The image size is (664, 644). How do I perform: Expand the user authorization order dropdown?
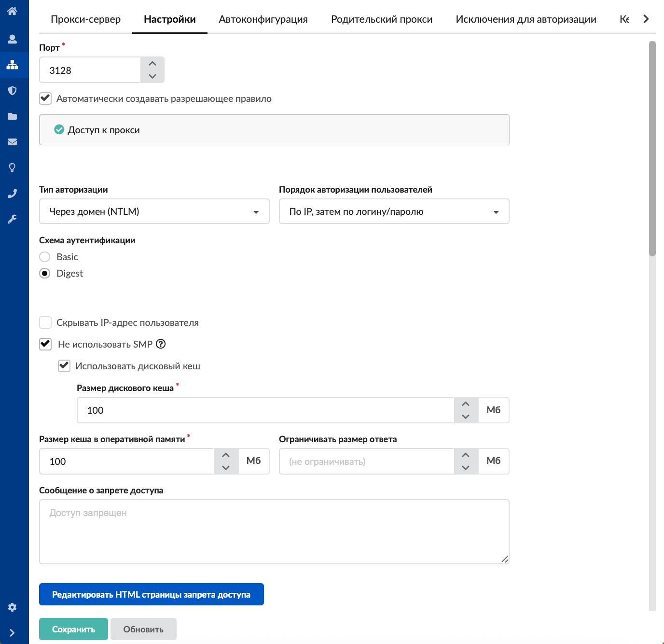pos(394,211)
